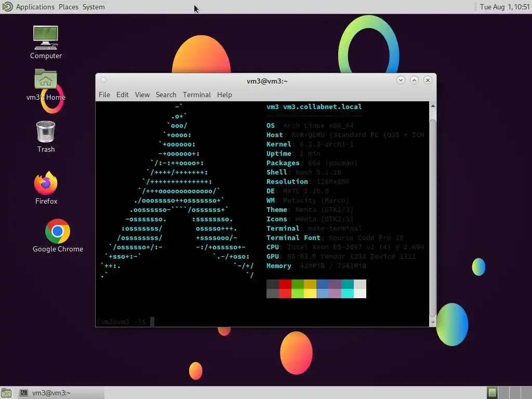This screenshot has width=532, height=399.
Task: Click the show desktop button in bottom panel
Action: (x=6, y=393)
